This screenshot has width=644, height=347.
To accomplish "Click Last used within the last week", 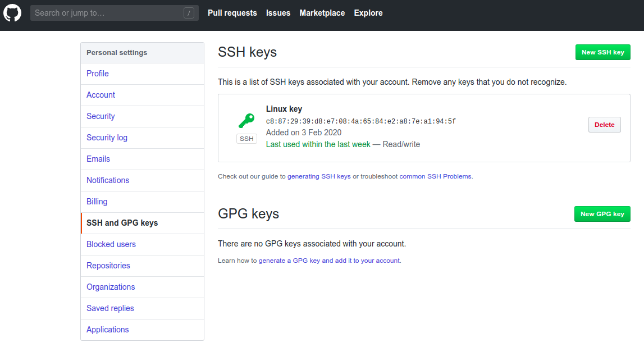I will [x=318, y=144].
